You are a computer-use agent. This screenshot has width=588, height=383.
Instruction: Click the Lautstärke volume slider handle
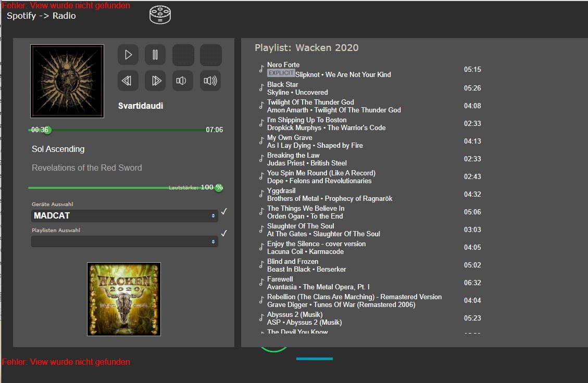click(x=219, y=187)
